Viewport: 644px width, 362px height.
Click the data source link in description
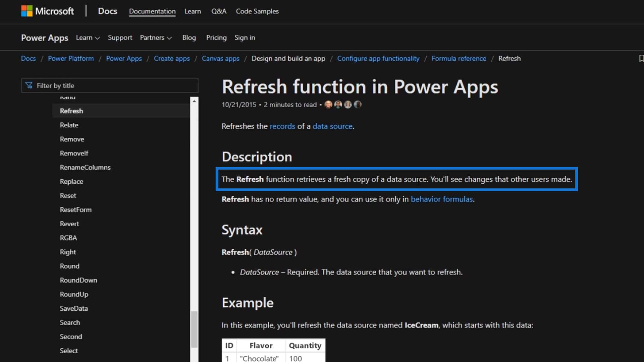pyautogui.click(x=332, y=126)
